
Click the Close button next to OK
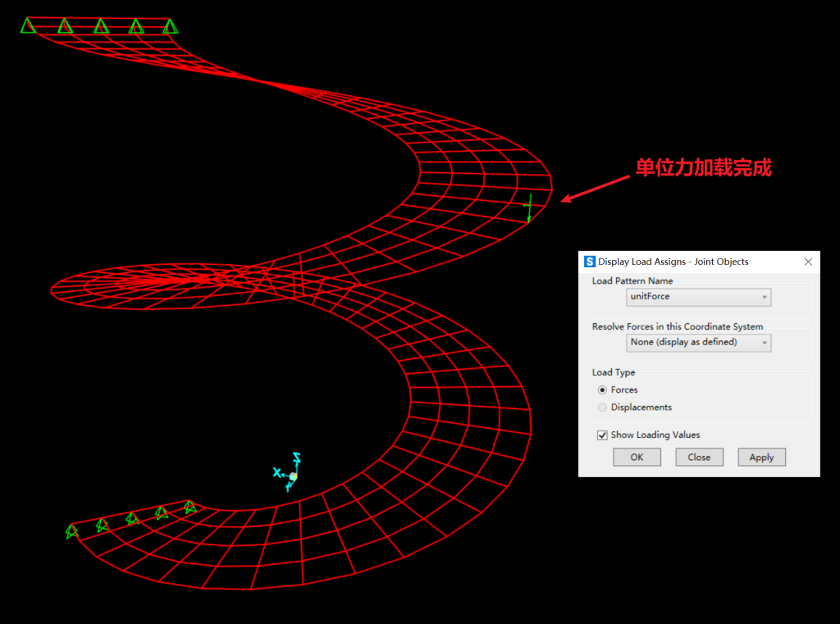[x=699, y=458]
